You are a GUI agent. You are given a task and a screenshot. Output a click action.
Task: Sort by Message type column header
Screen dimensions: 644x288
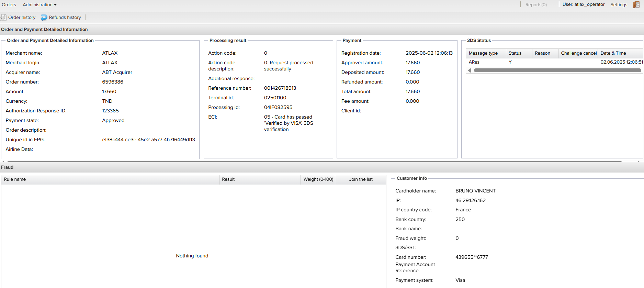coord(483,53)
